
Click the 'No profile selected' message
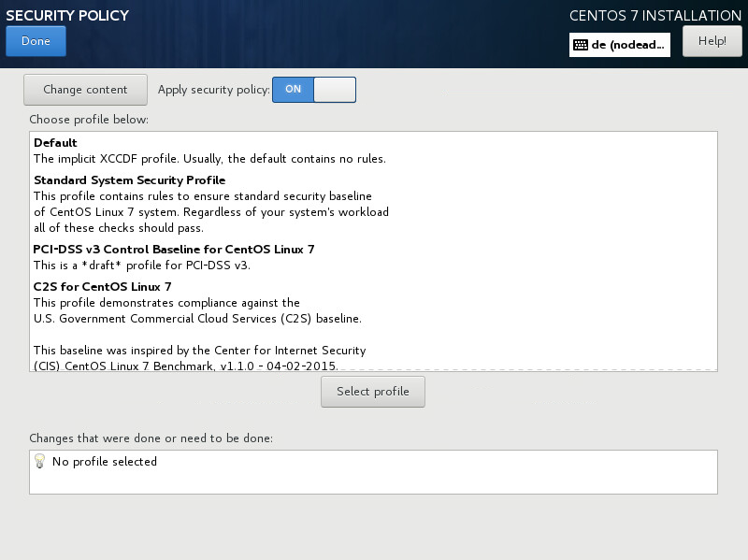(105, 462)
